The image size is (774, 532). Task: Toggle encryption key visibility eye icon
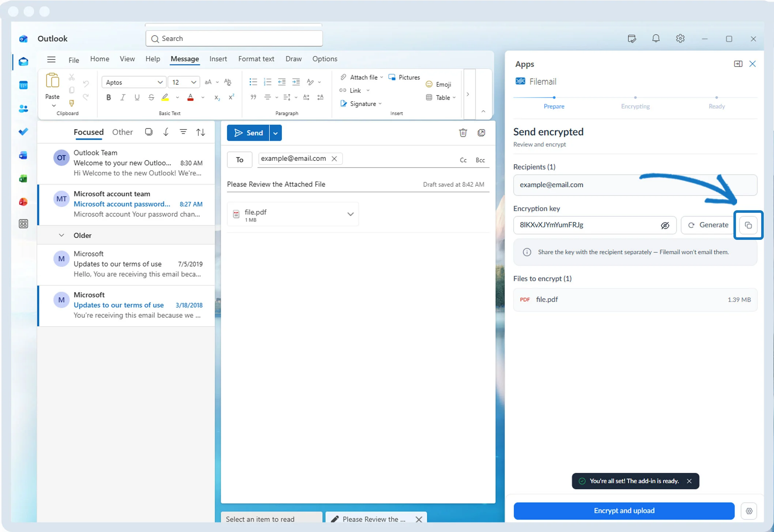tap(665, 225)
